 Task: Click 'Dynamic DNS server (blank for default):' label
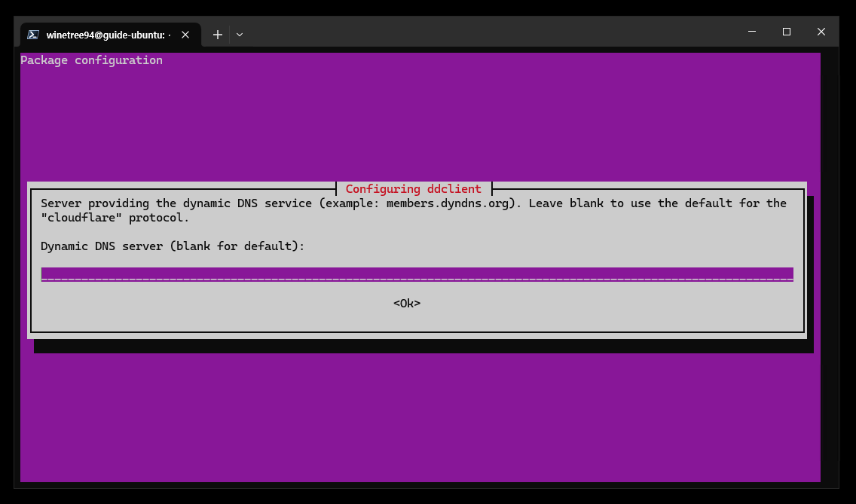point(173,246)
